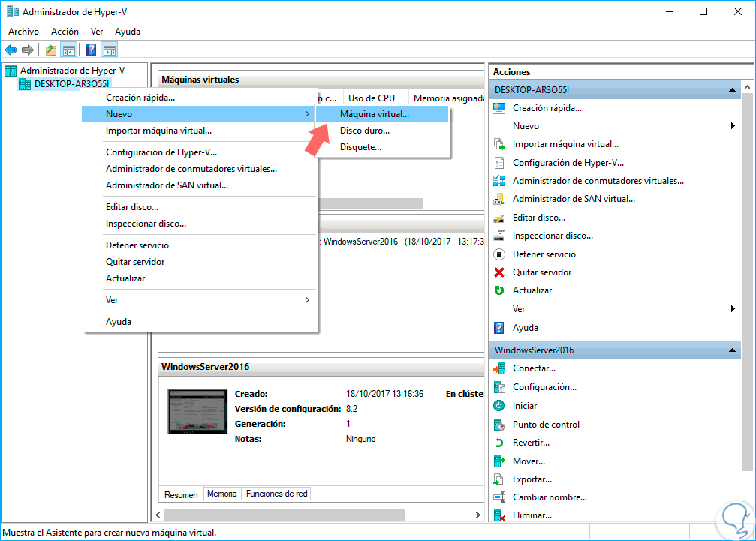Click the Show/Hide action pane toolbar icon
The image size is (756, 541).
[110, 50]
